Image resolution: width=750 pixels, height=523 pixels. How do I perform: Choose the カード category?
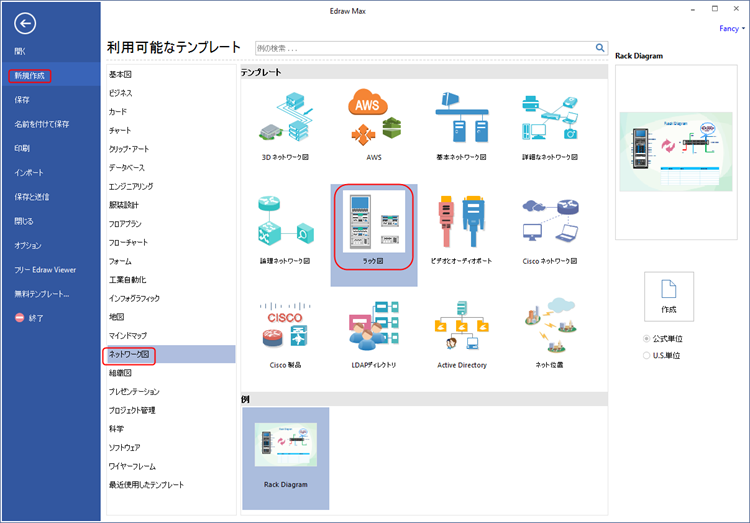pyautogui.click(x=118, y=112)
